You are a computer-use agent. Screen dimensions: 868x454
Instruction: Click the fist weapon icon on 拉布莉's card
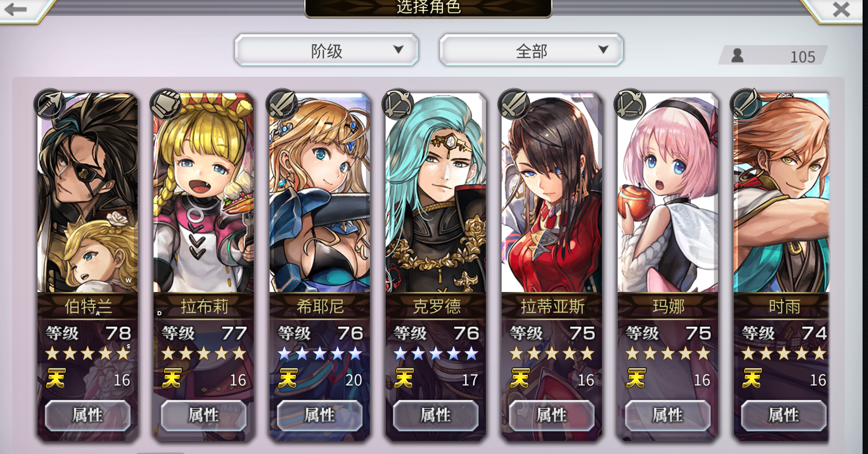coord(166,104)
